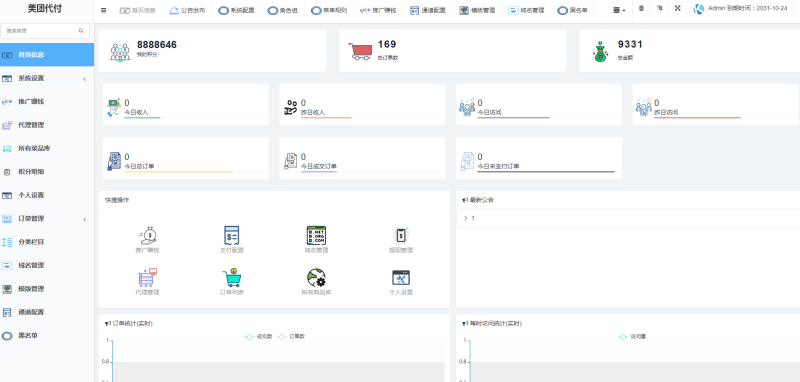This screenshot has width=800, height=382.
Task: Open 推广赚钱 money bag shortcut icon
Action: click(x=147, y=235)
